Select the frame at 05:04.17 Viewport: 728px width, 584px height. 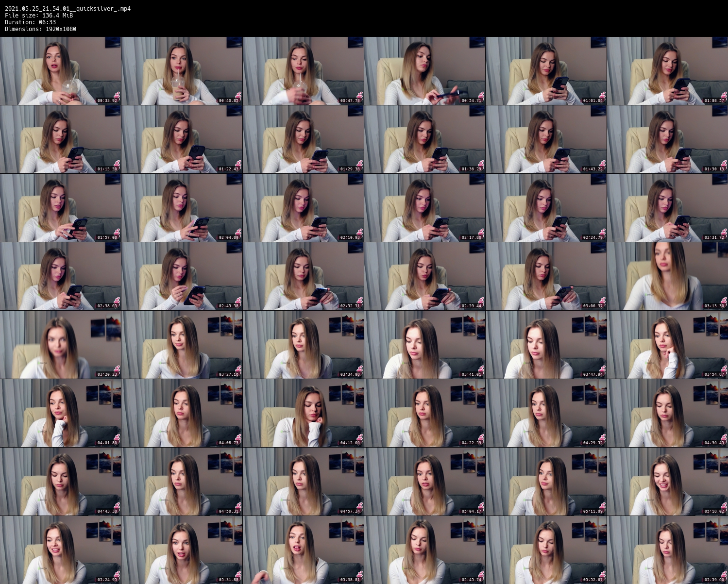tap(424, 482)
